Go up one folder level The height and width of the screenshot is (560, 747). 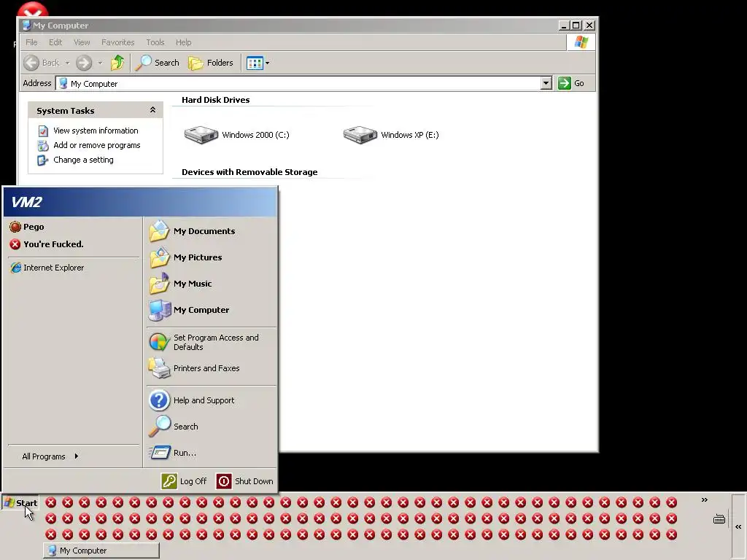pos(117,63)
